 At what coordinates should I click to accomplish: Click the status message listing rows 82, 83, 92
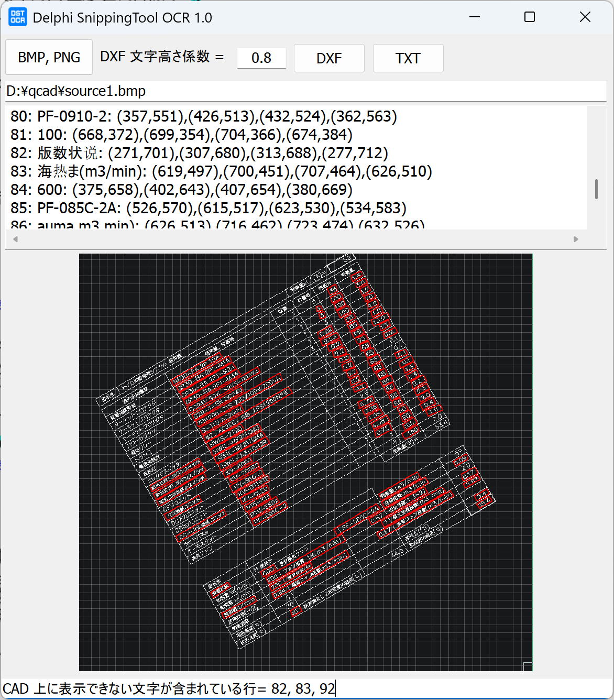169,688
